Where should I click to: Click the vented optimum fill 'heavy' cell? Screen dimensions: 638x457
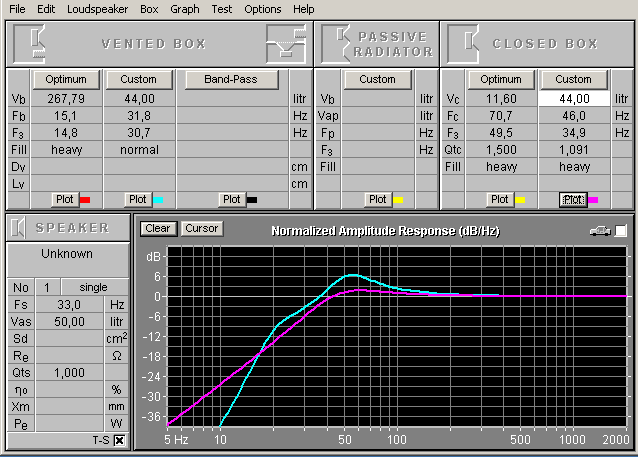coord(66,150)
